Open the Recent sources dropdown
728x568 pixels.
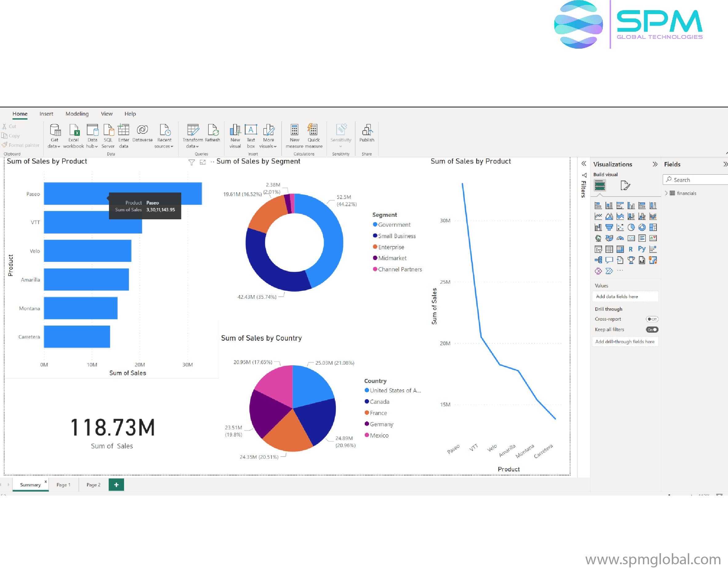coord(164,136)
